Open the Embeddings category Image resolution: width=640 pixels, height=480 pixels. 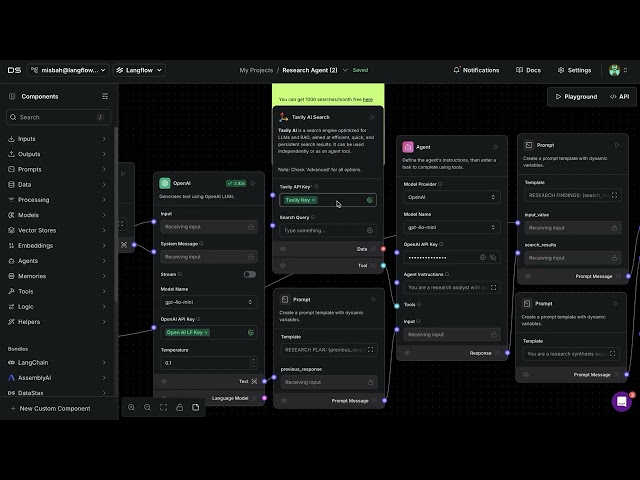tap(57, 246)
